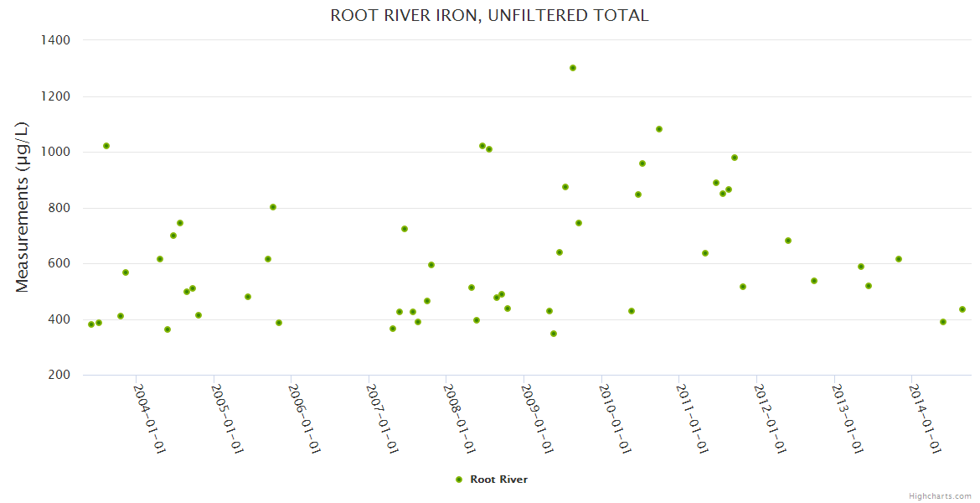Click the green Root River legend marker
This screenshot has height=503, width=980.
tap(458, 480)
